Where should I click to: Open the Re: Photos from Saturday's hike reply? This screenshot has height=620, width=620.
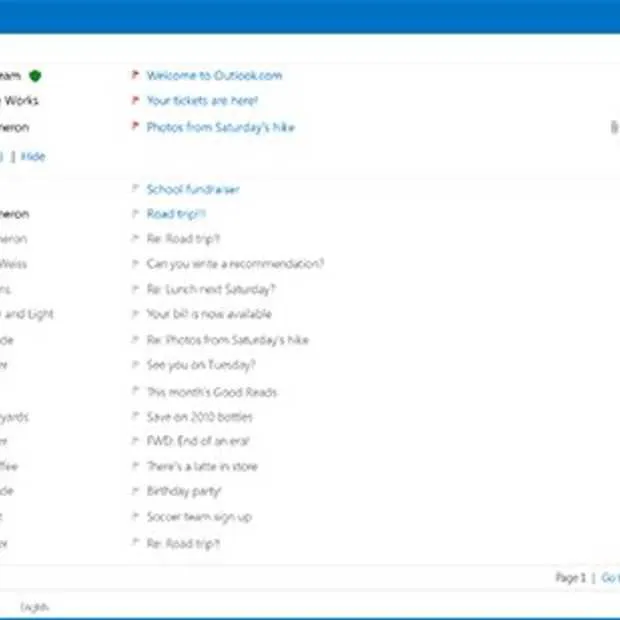click(227, 340)
